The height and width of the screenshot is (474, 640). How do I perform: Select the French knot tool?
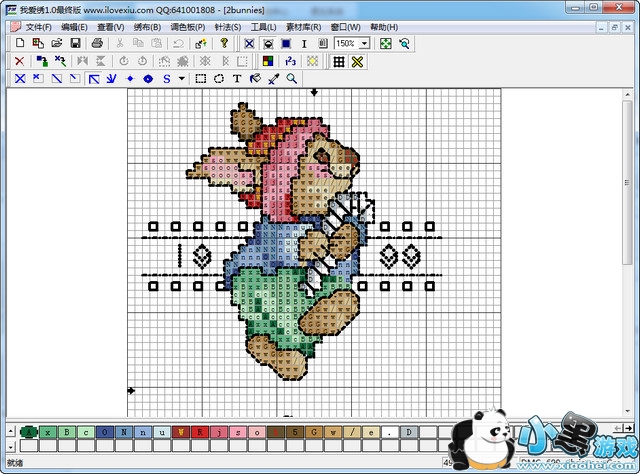coord(130,78)
